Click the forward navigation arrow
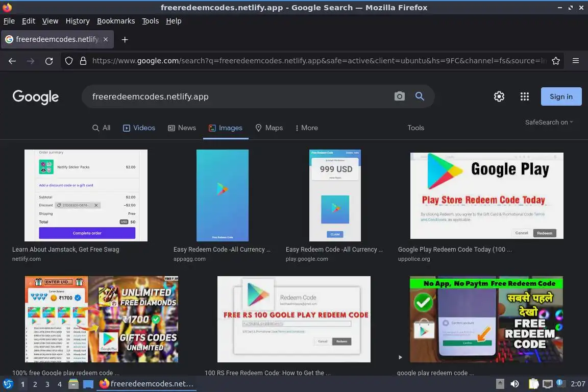This screenshot has height=392, width=588. point(31,61)
